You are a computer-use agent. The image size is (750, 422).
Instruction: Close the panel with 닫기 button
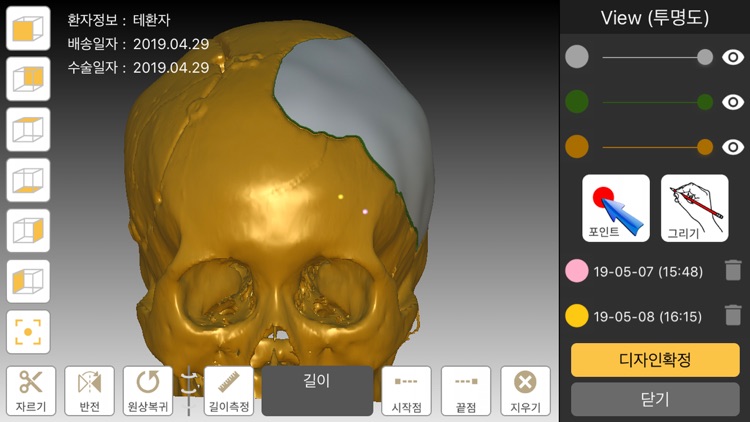pyautogui.click(x=655, y=400)
